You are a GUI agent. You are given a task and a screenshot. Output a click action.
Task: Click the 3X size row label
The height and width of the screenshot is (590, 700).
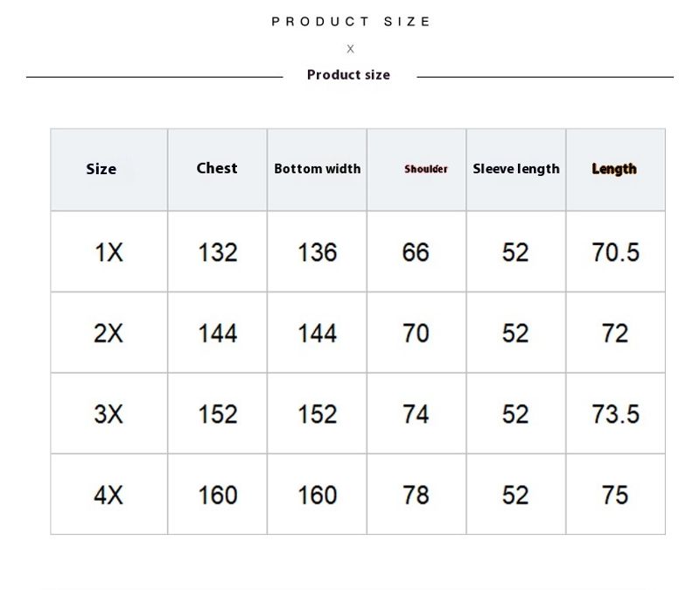[x=109, y=414]
